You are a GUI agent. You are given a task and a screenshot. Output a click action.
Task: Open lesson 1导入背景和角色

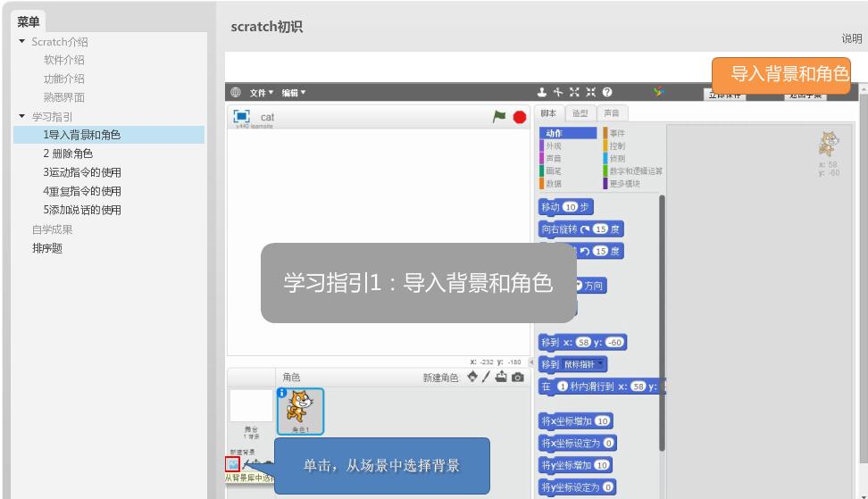tap(109, 135)
